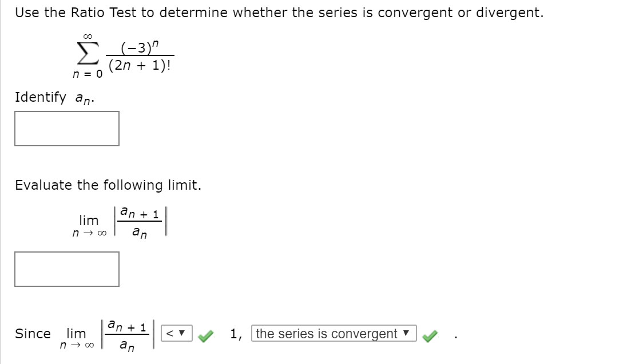Click inside the answer box under 'Identify an'
The width and height of the screenshot is (643, 364).
tap(67, 128)
